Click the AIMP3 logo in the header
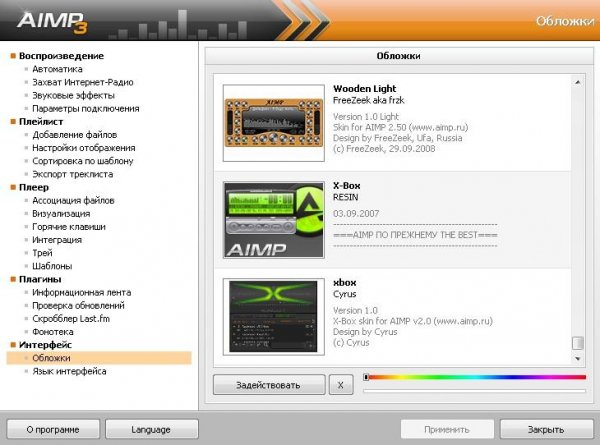Image resolution: width=600 pixels, height=445 pixels. tap(52, 22)
